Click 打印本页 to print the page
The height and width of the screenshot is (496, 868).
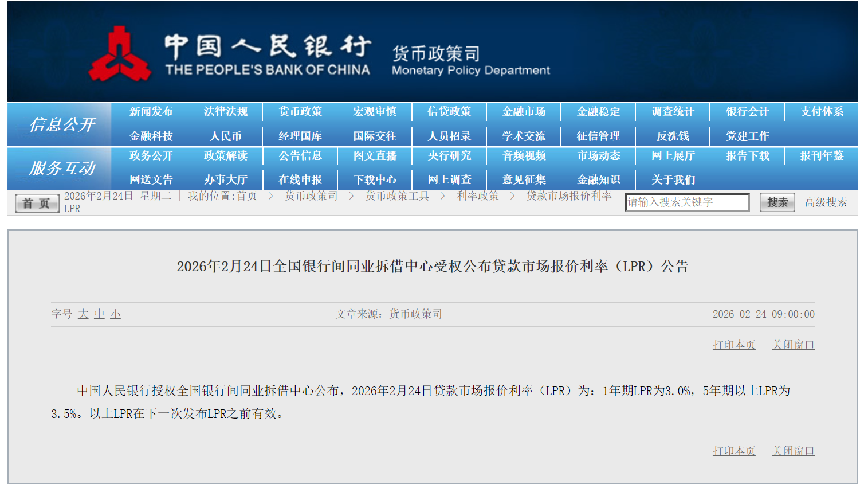pos(733,345)
